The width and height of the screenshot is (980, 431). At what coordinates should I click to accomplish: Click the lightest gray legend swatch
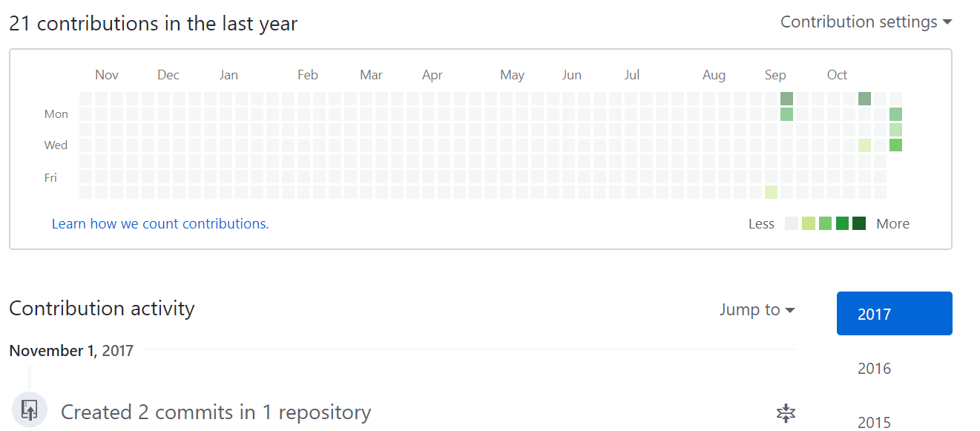click(792, 223)
